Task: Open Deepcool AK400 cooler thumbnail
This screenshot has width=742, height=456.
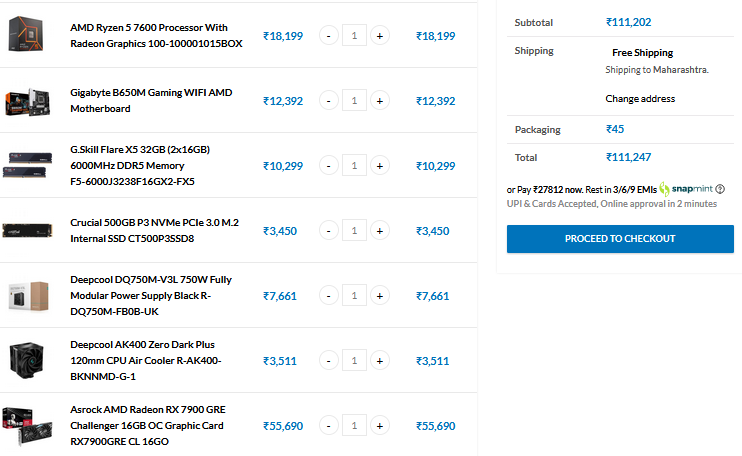Action: pos(26,360)
